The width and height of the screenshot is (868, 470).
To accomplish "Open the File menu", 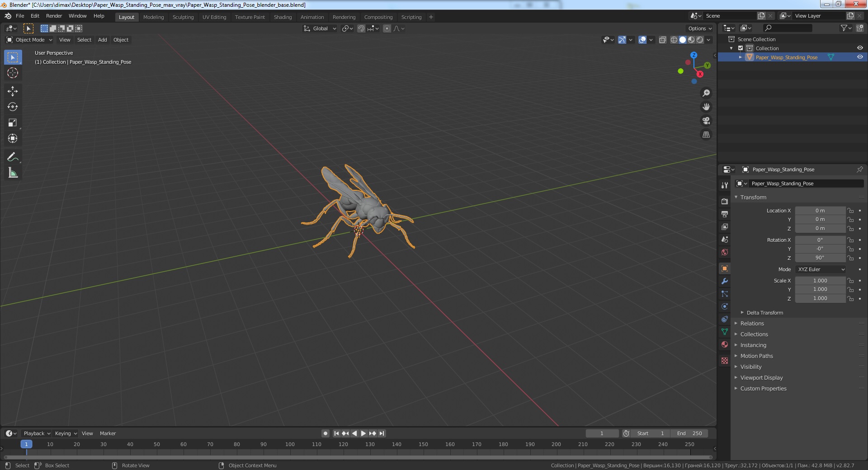I will coord(20,16).
